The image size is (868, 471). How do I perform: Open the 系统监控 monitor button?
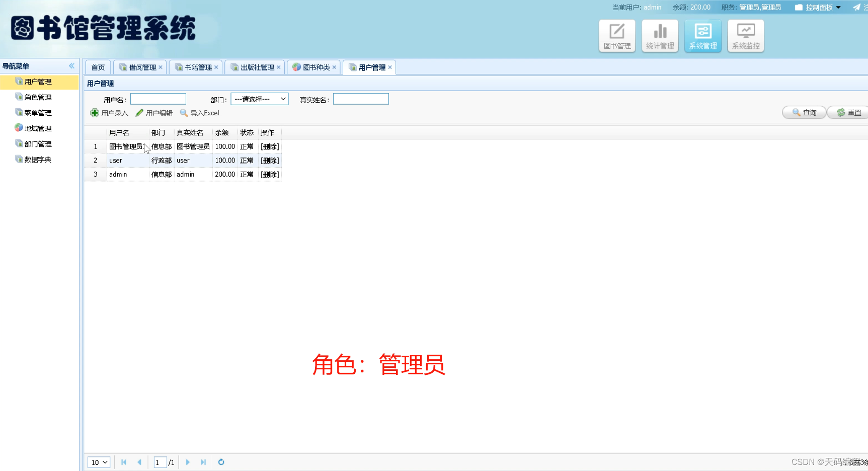746,36
